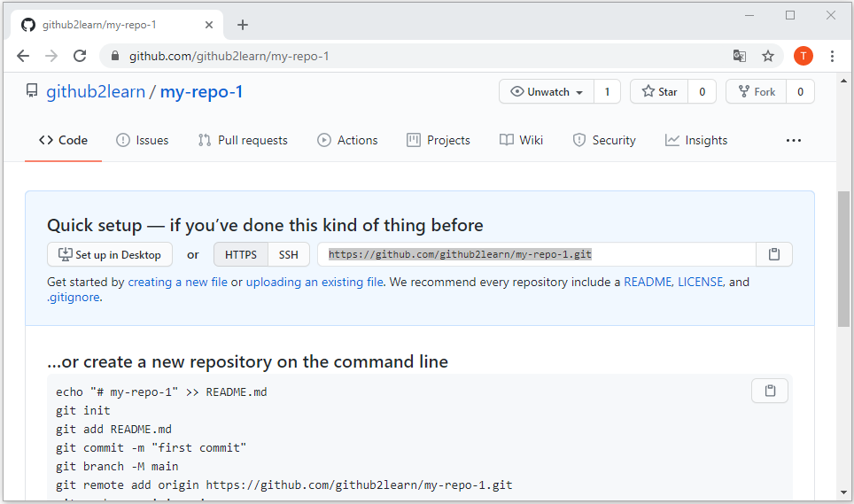The width and height of the screenshot is (854, 504).
Task: Click the echo '# my-repo-1' line
Action: pyautogui.click(x=161, y=392)
